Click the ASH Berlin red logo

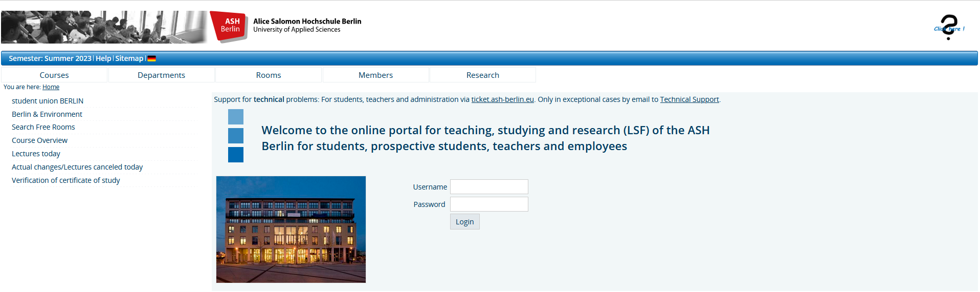pos(229,26)
